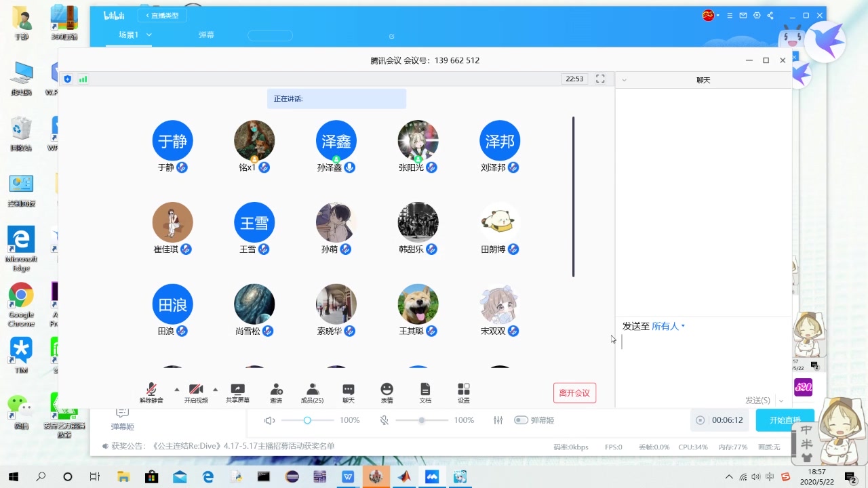The width and height of the screenshot is (868, 488).
Task: Click the bilibili audio mixer icon
Action: (498, 420)
